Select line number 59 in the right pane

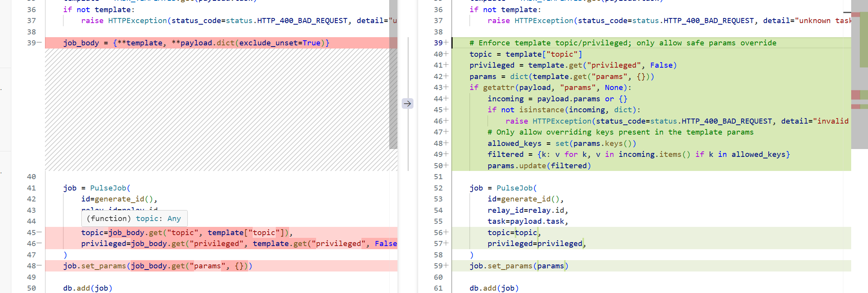[438, 266]
